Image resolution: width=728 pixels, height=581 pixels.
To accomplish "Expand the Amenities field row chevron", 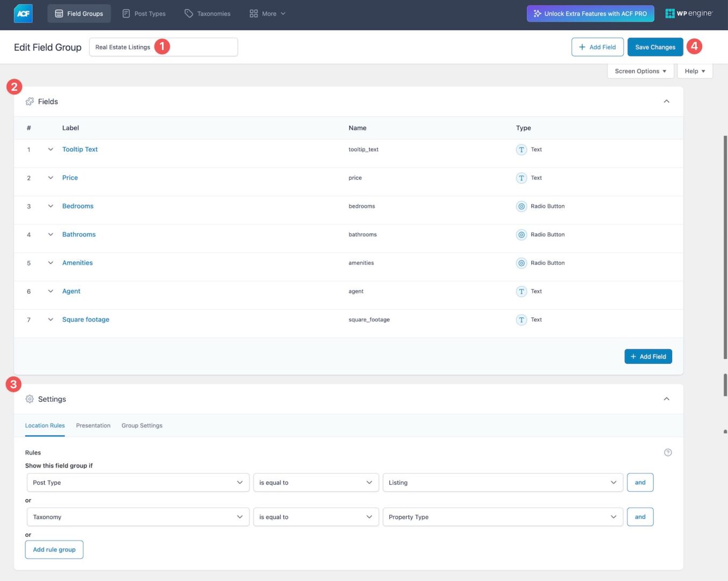I will click(x=51, y=263).
